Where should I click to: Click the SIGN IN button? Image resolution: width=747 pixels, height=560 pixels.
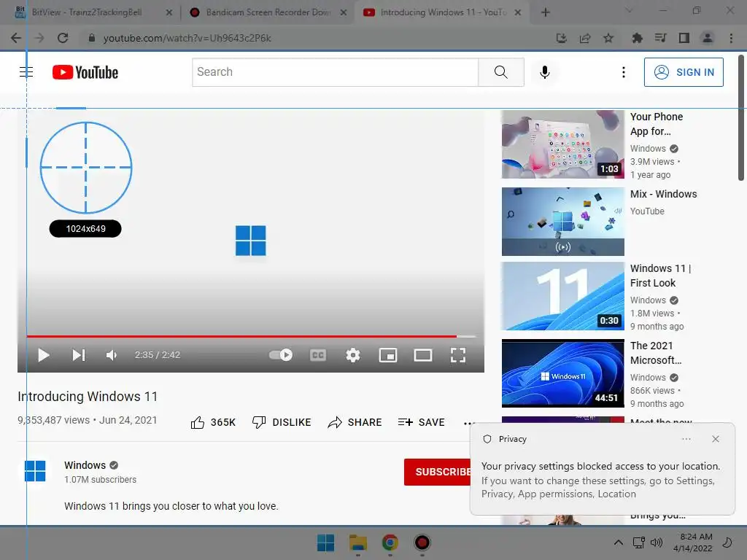pos(684,72)
